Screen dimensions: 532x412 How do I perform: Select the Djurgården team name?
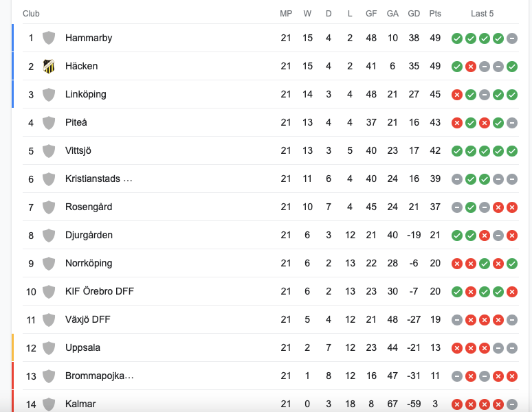89,235
